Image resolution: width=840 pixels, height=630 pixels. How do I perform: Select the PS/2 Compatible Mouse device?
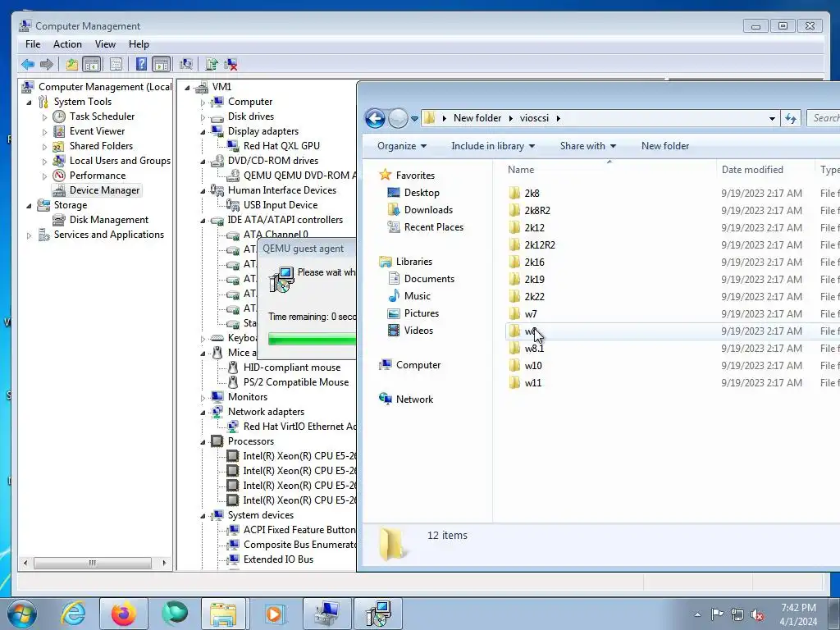(x=295, y=382)
